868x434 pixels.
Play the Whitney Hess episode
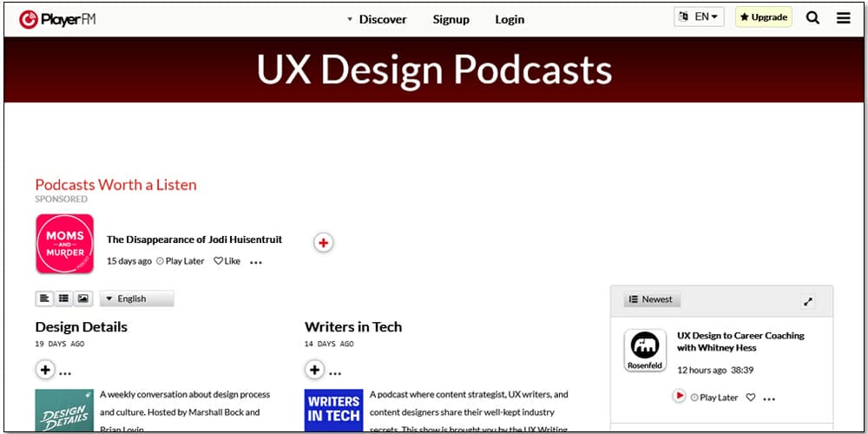click(679, 397)
